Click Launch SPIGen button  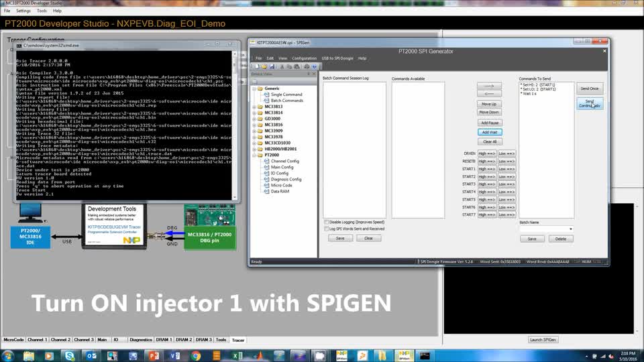[x=543, y=340]
